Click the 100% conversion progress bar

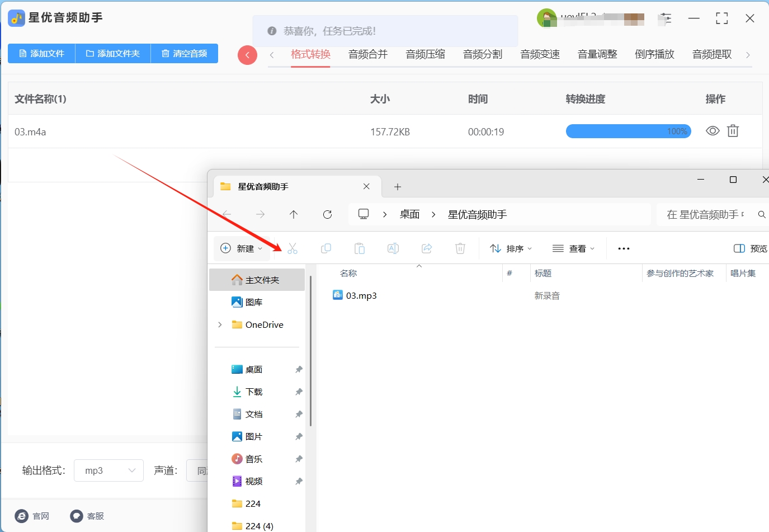pos(629,131)
